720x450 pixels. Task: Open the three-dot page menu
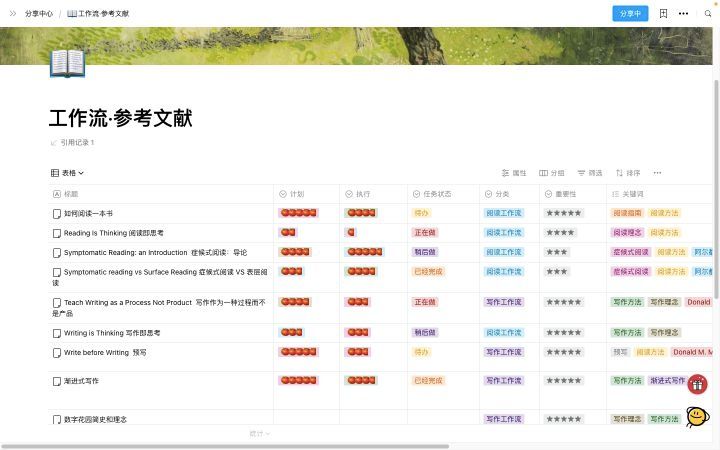click(683, 13)
